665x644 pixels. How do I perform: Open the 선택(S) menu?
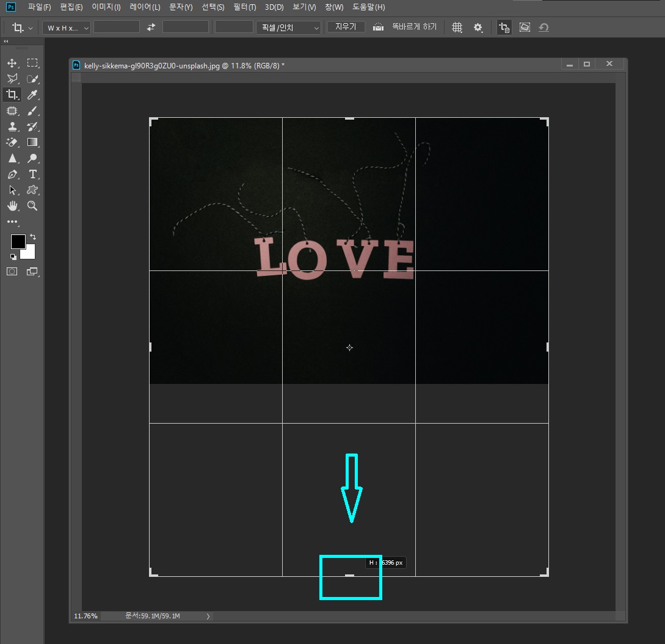(x=213, y=7)
